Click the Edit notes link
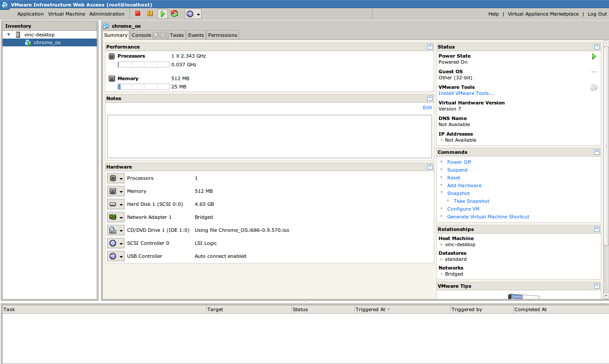 (427, 107)
